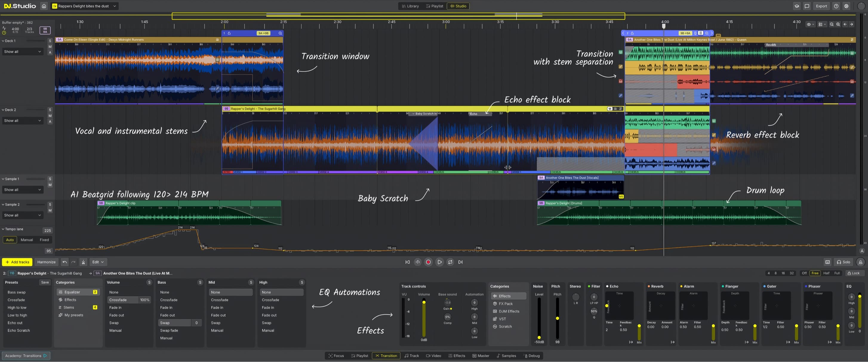The width and height of the screenshot is (868, 362).
Task: Click the Add tracks button
Action: click(x=17, y=262)
